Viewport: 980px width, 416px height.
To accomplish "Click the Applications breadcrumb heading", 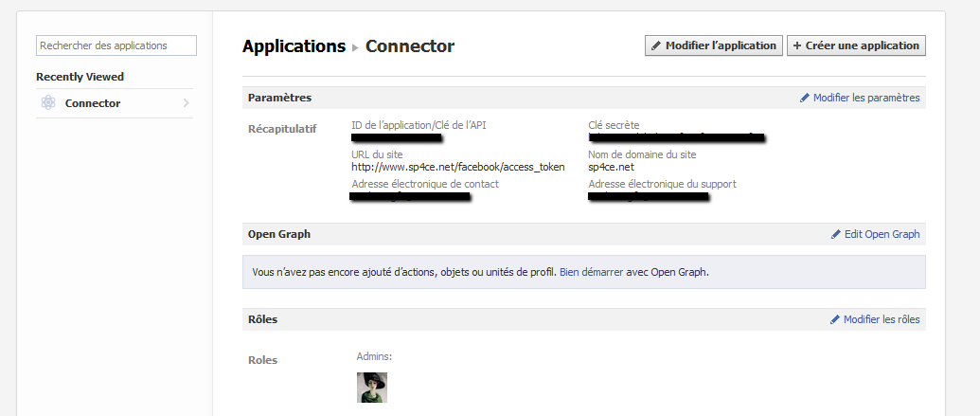I will tap(294, 46).
